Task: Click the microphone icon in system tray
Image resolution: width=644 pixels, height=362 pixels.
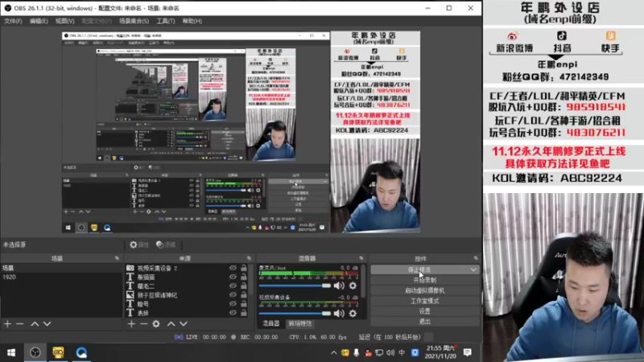Action: point(356,352)
